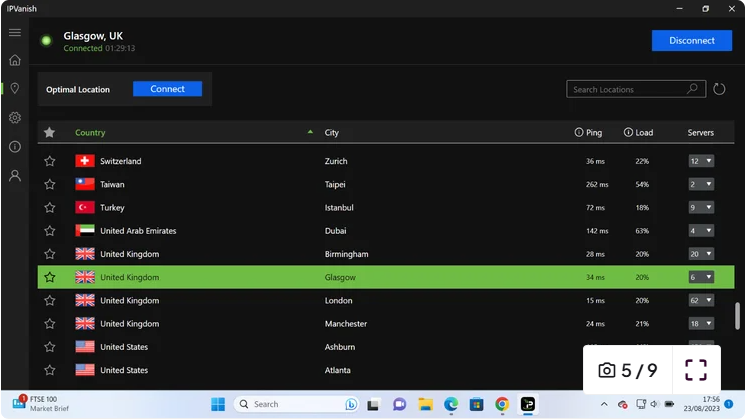Sort by the Load column header
This screenshot has width=746, height=420.
pos(644,133)
